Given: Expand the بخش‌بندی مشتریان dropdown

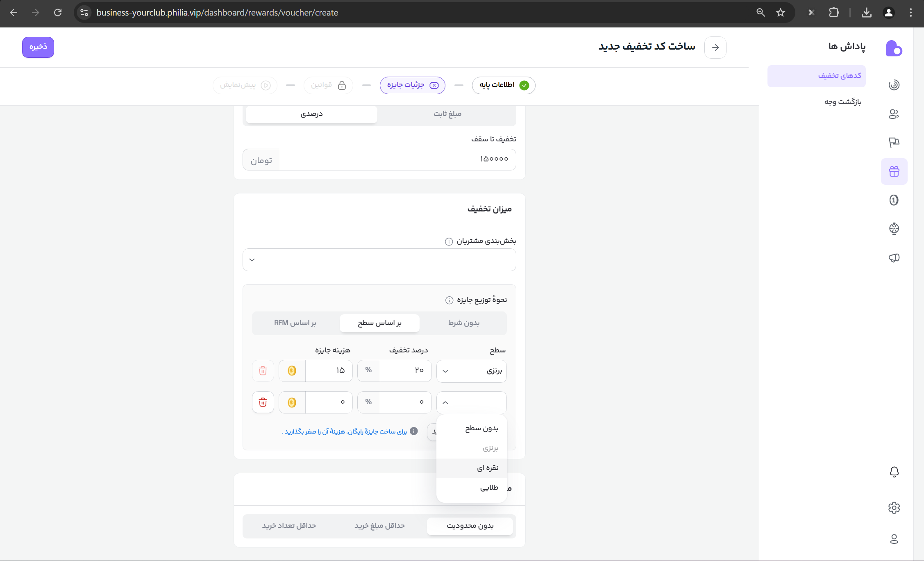Looking at the screenshot, I should coord(379,260).
